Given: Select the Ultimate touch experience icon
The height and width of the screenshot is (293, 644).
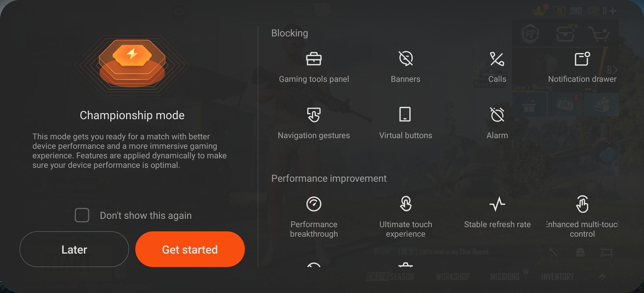Looking at the screenshot, I should [x=406, y=204].
